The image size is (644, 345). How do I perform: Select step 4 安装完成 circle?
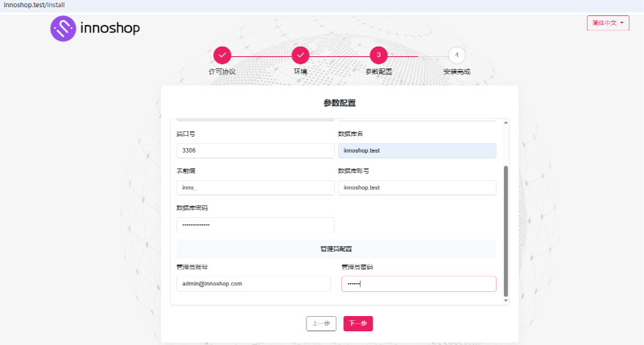pyautogui.click(x=456, y=55)
